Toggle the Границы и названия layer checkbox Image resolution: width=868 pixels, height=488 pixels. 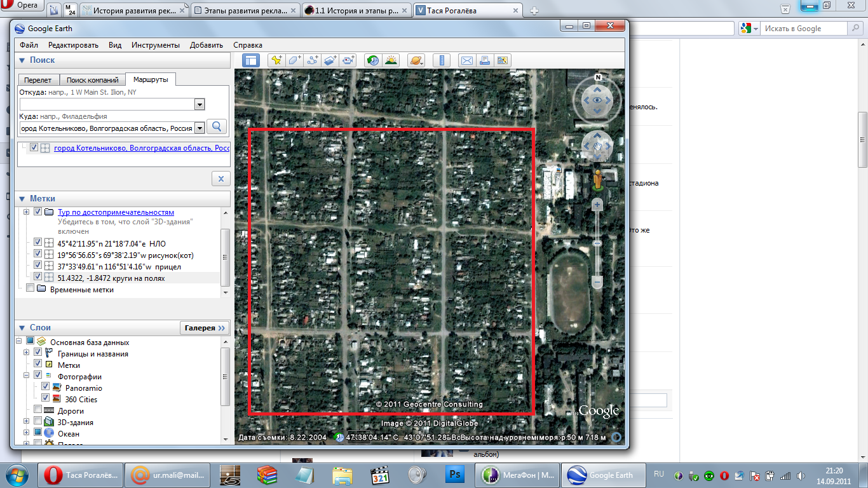[x=37, y=353]
